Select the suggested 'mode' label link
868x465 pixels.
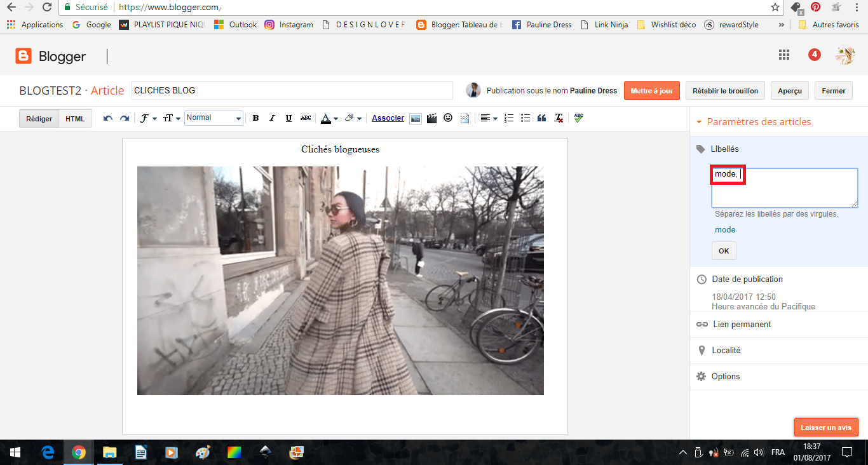tap(725, 230)
